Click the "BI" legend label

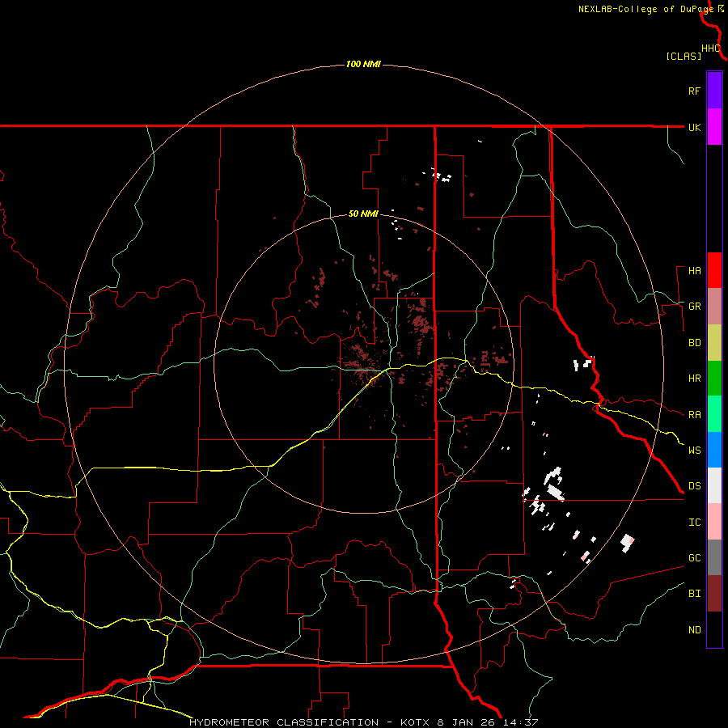694,594
